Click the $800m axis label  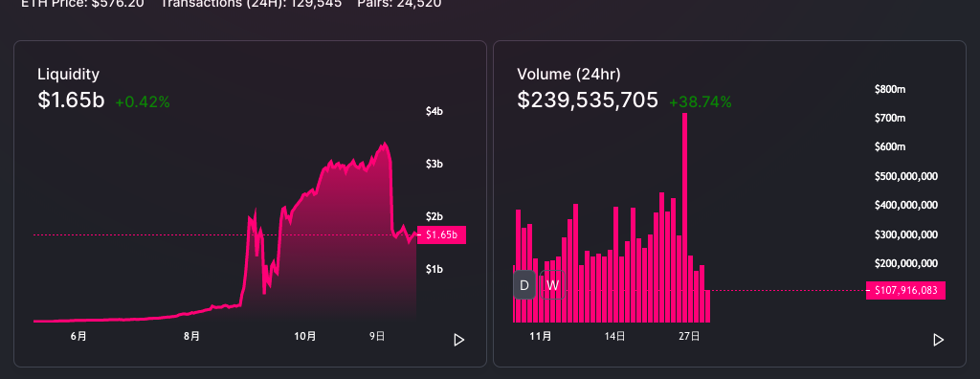tap(890, 89)
